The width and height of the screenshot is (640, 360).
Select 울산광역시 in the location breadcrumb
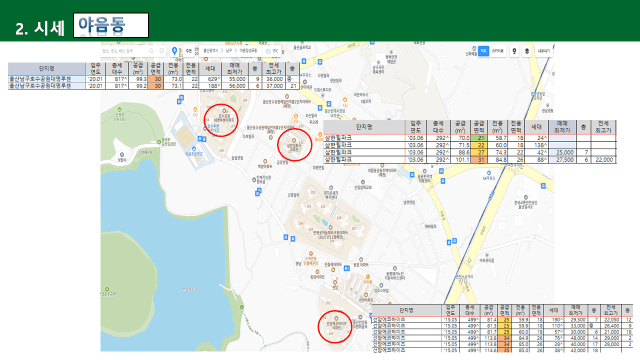[211, 51]
